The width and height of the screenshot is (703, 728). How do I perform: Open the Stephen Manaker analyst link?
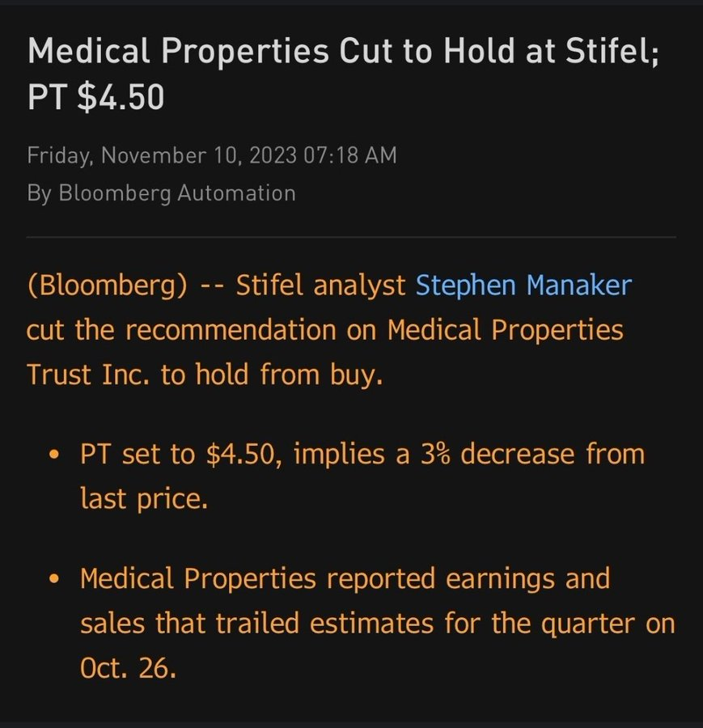point(523,286)
